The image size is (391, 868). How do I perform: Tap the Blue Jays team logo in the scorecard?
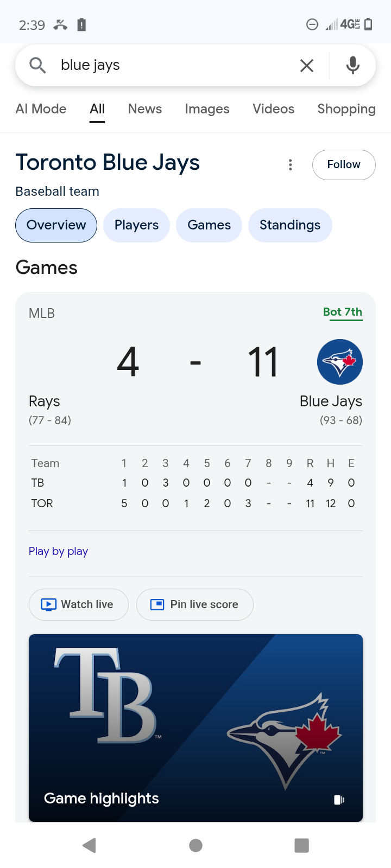pyautogui.click(x=340, y=362)
